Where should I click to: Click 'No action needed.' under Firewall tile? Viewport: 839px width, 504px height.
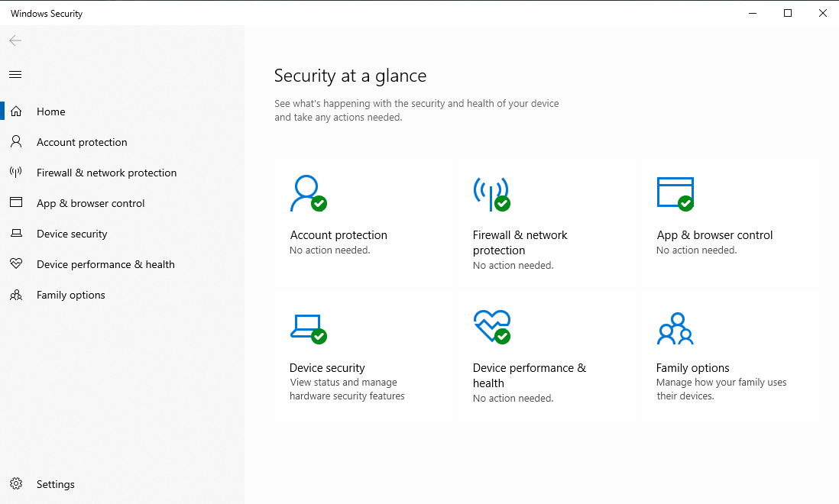click(x=513, y=265)
